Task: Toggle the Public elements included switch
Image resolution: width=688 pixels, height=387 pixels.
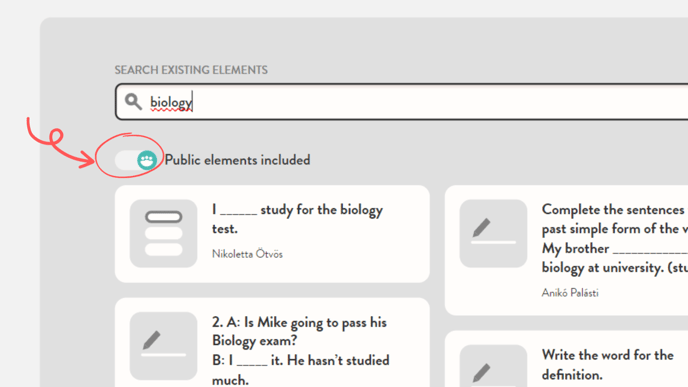Action: pyautogui.click(x=136, y=160)
